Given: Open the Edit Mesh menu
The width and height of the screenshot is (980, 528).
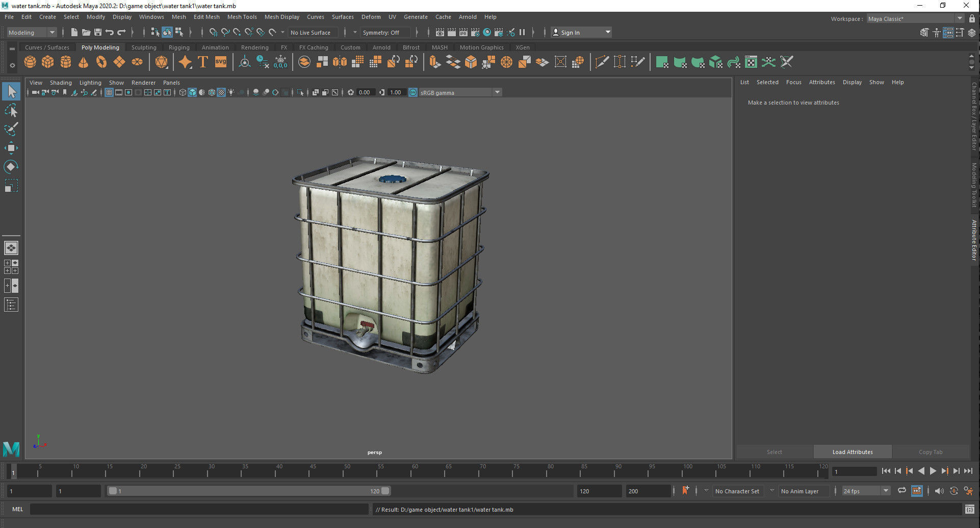Looking at the screenshot, I should [x=206, y=17].
